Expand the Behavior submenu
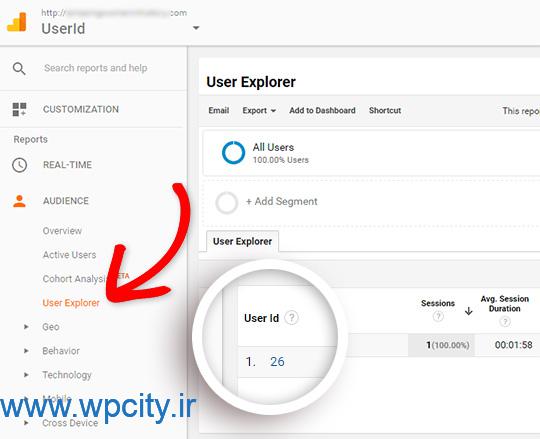The image size is (540, 439). [26, 351]
